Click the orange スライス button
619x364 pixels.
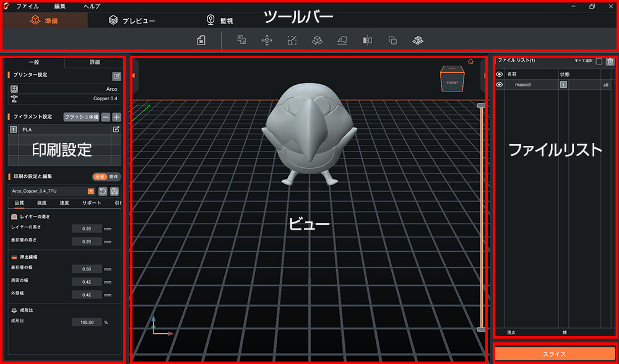(x=555, y=353)
